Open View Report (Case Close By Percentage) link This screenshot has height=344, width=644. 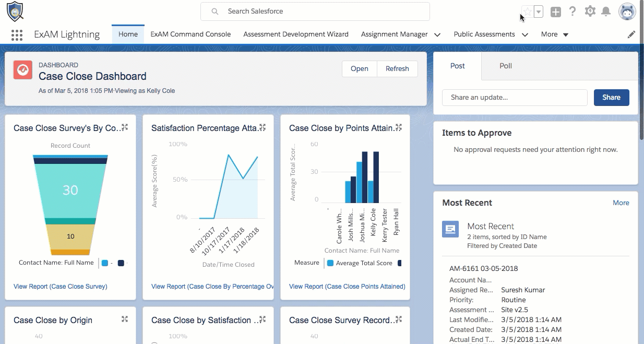(x=212, y=286)
